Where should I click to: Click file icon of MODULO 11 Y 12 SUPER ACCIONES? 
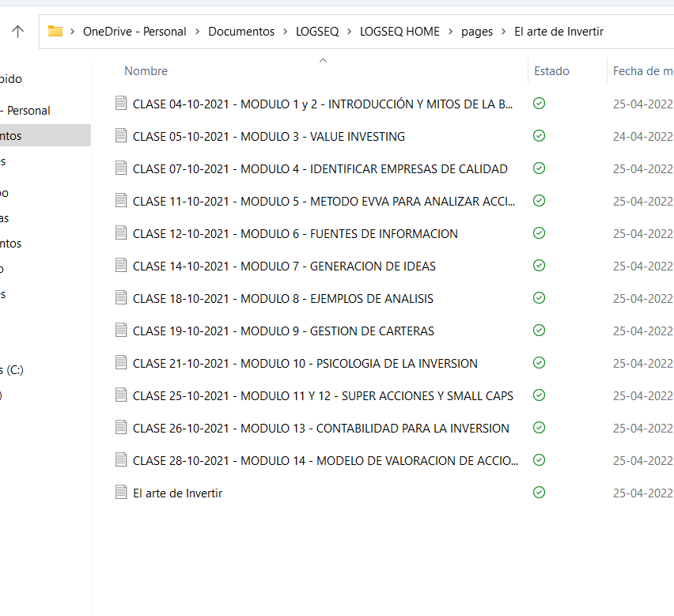pos(121,395)
